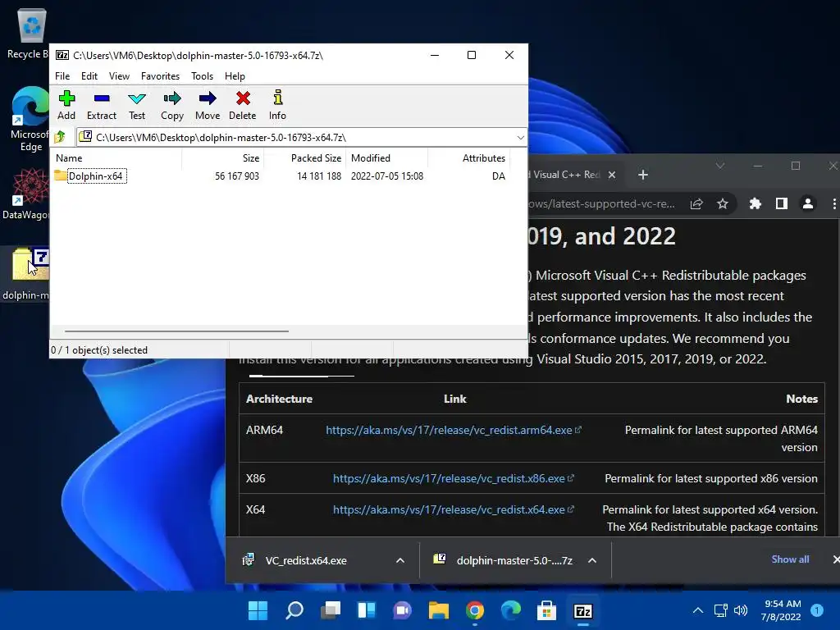Viewport: 840px width, 630px height.
Task: Show hidden system tray icons
Action: pos(697,610)
